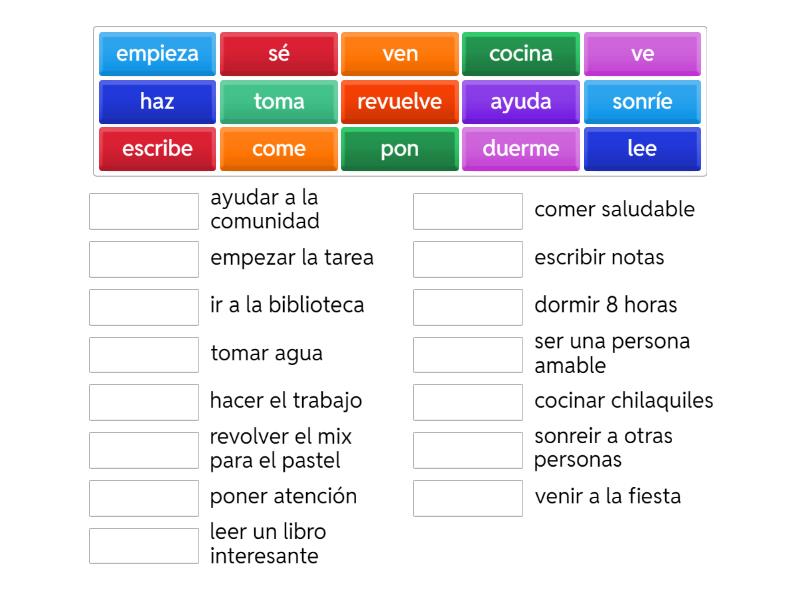Click the red 'sé' tile
Image resolution: width=800 pixels, height=600 pixels.
pos(278,54)
